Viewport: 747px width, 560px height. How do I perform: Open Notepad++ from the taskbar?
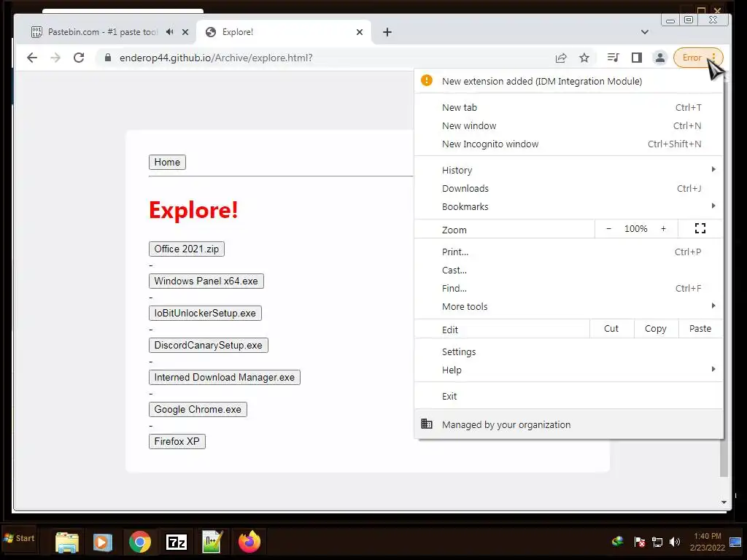click(212, 542)
